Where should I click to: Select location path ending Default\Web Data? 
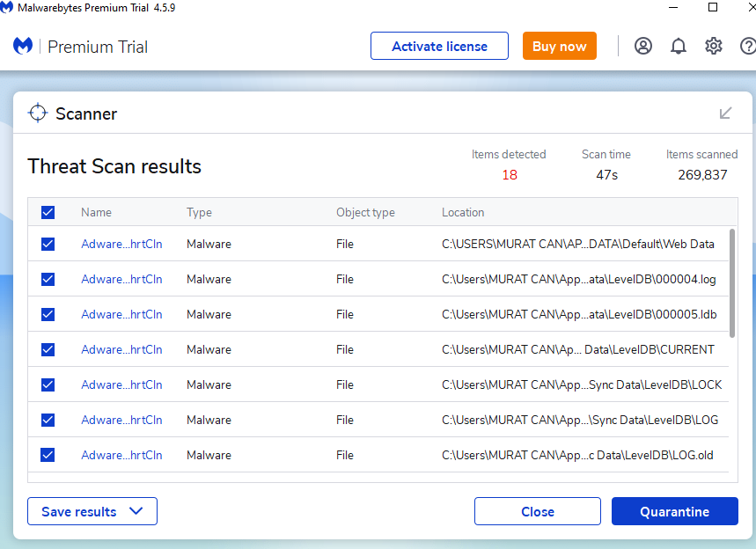point(577,244)
